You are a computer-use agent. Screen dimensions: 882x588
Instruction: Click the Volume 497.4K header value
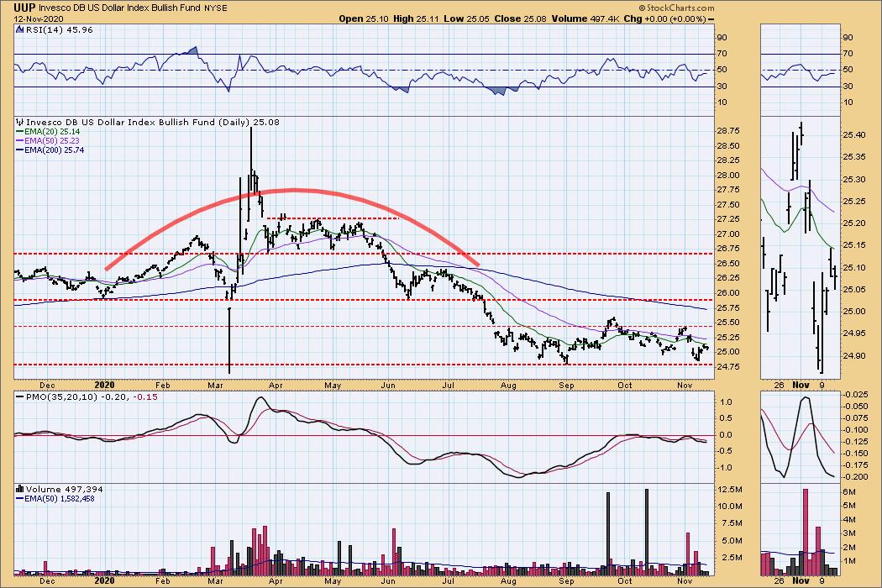point(585,18)
